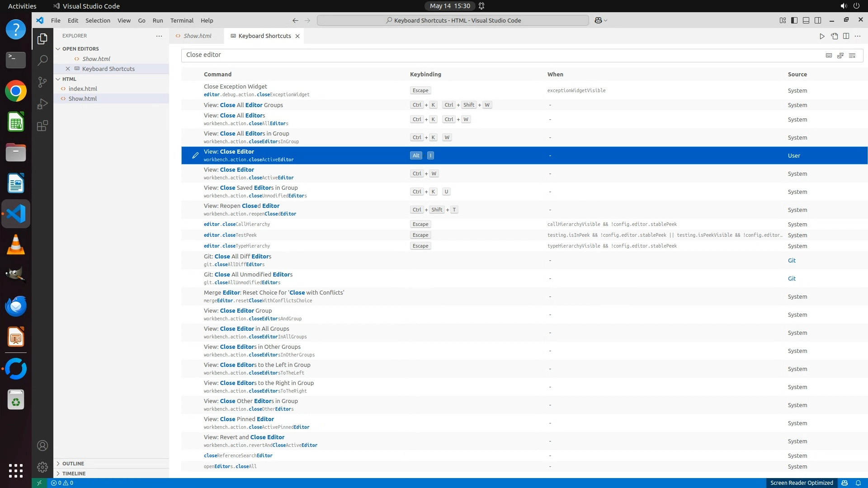868x488 pixels.
Task: Toggle the bottom panel visibility
Action: click(806, 20)
